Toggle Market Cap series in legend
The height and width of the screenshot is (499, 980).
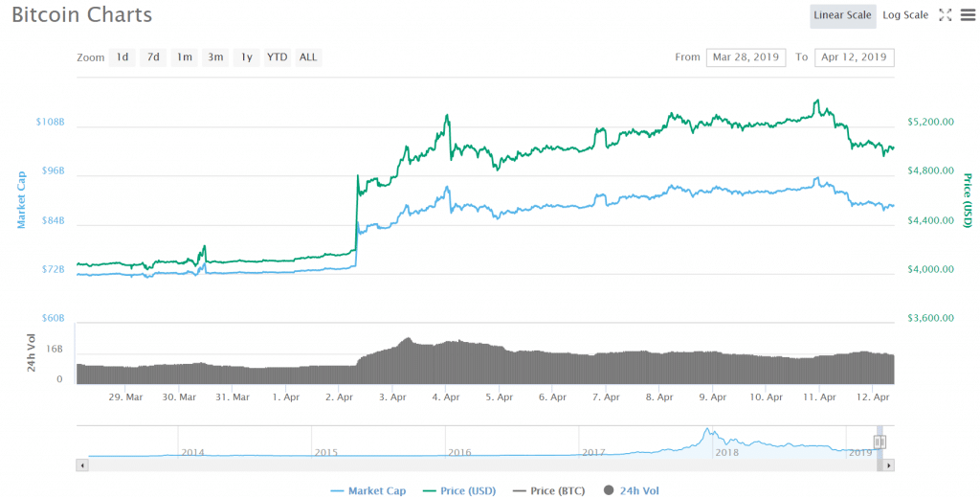tap(367, 490)
